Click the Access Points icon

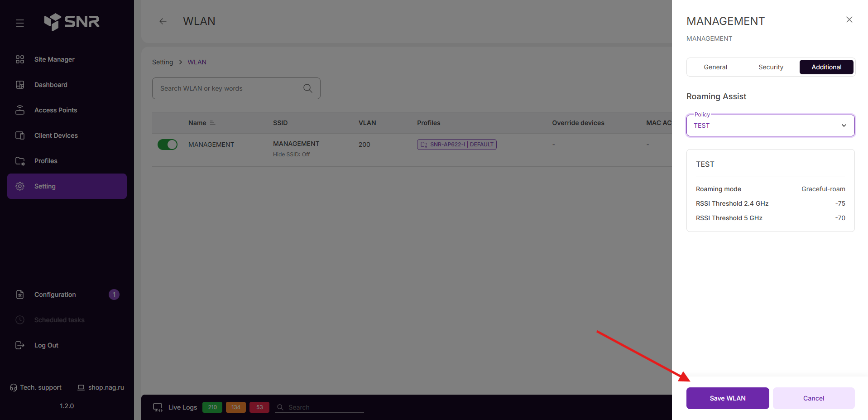(20, 110)
